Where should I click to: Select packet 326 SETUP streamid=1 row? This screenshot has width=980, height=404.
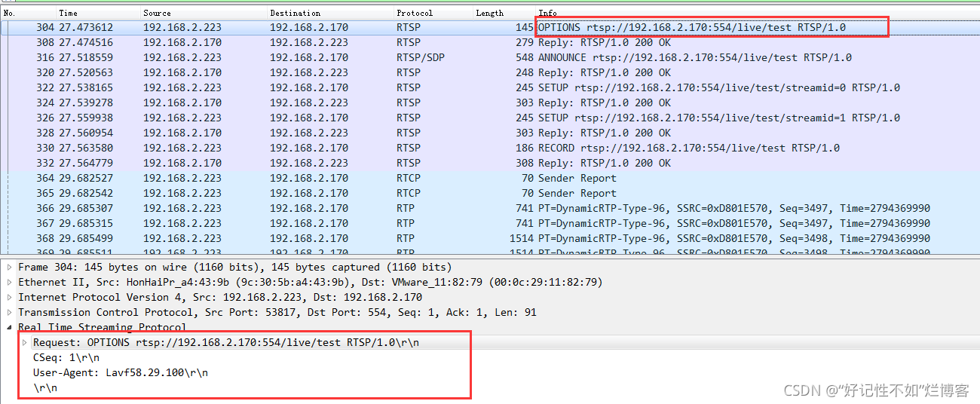(x=490, y=118)
